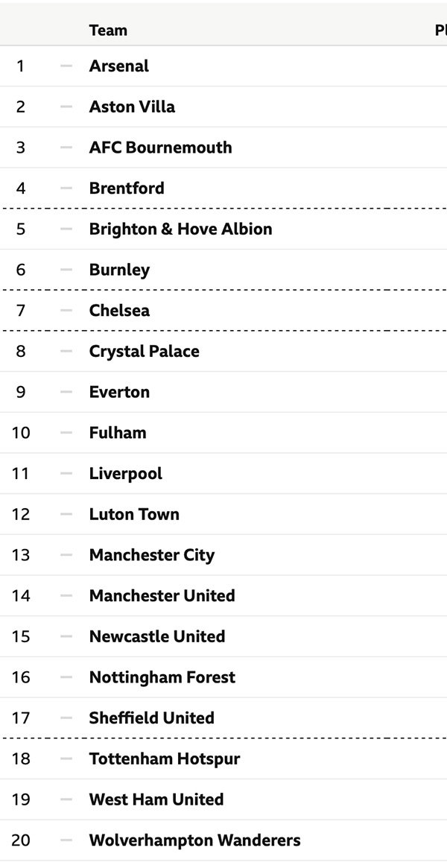Select AFC Bournemouth in the table
The height and width of the screenshot is (868, 447).
pyautogui.click(x=160, y=148)
